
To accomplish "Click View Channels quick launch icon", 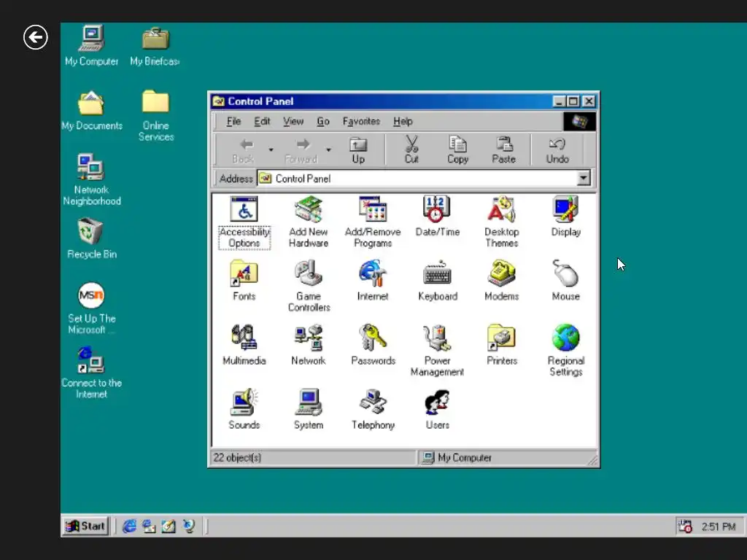I will (x=189, y=526).
